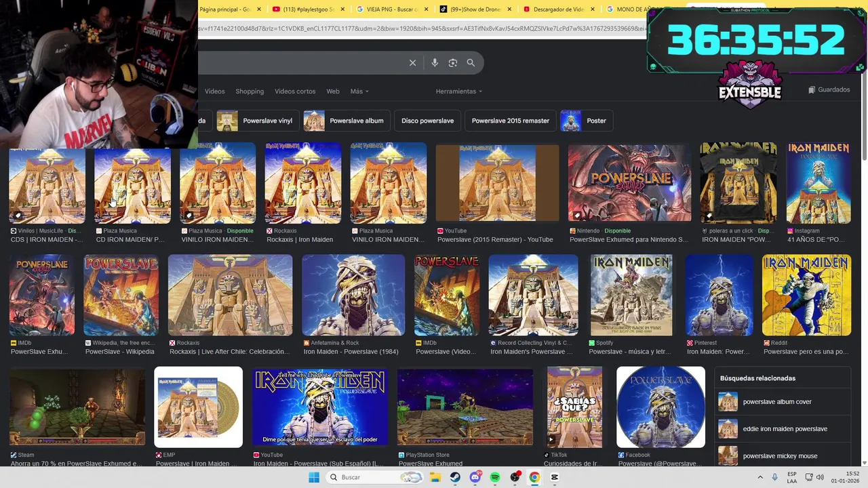Open the poleras a un click t-shirt thumbnail
This screenshot has height=488, width=868.
tap(738, 183)
